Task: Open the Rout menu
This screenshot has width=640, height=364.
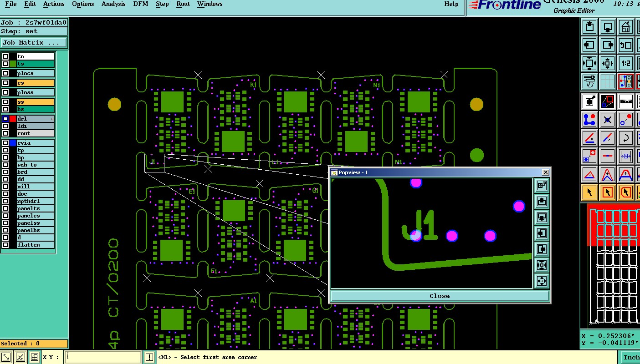Action: tap(183, 4)
